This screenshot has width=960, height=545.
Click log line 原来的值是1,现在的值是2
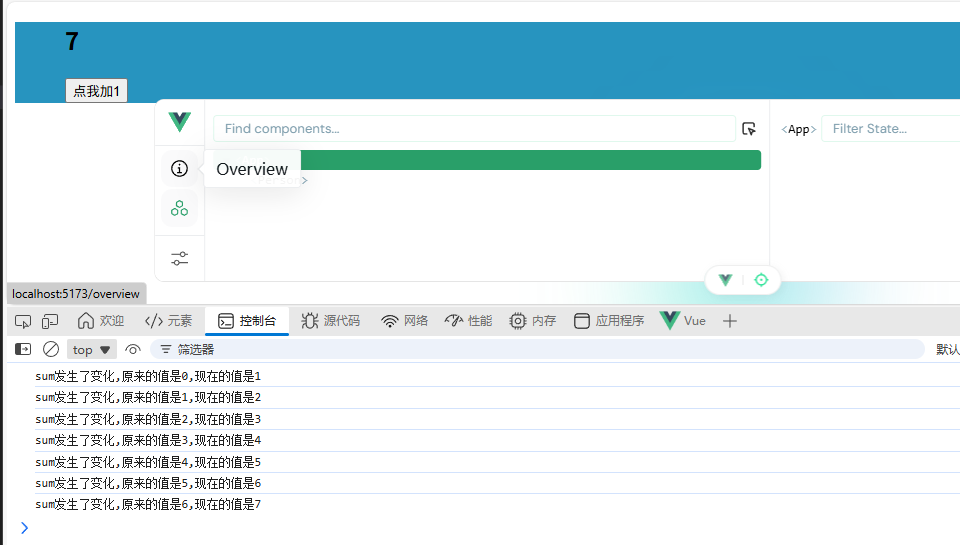(148, 397)
